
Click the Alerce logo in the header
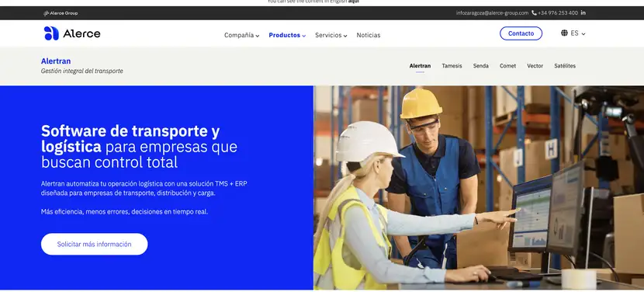(x=72, y=33)
